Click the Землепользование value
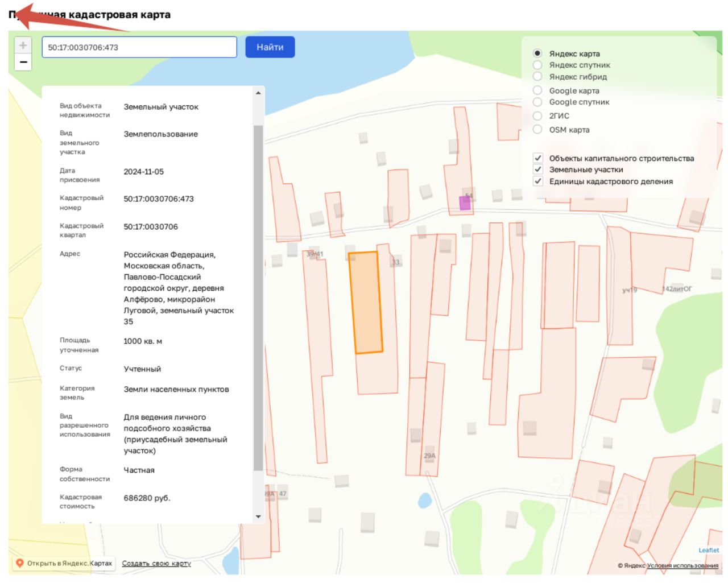 [x=161, y=134]
